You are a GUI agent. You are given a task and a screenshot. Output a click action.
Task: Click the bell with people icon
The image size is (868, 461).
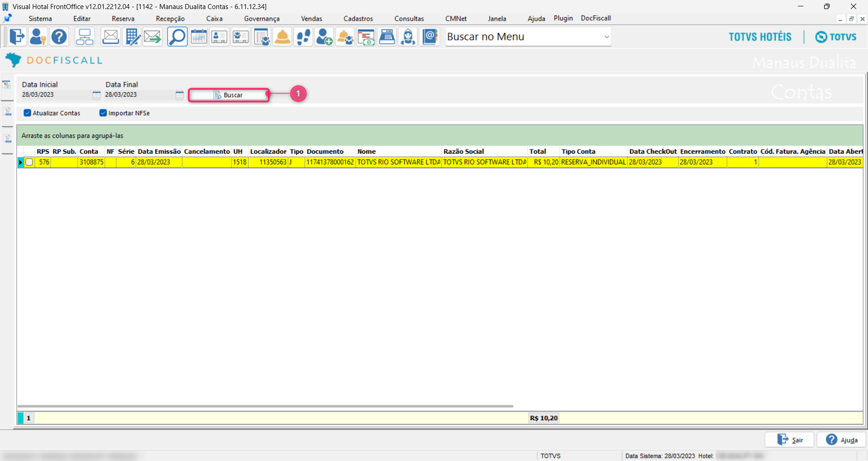345,37
